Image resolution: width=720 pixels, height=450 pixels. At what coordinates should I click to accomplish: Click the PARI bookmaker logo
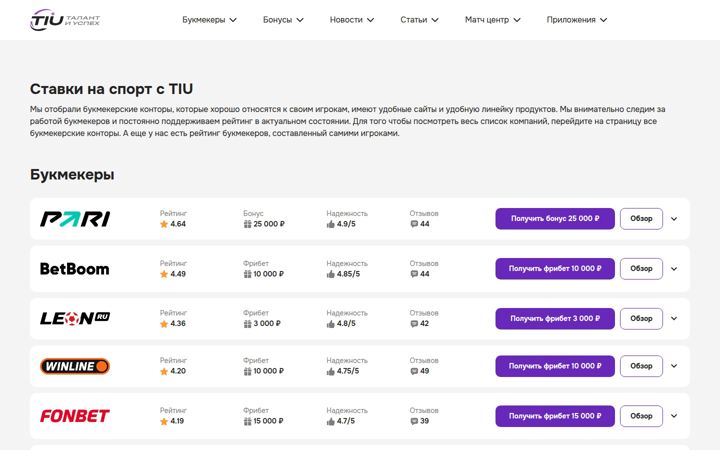pyautogui.click(x=75, y=219)
